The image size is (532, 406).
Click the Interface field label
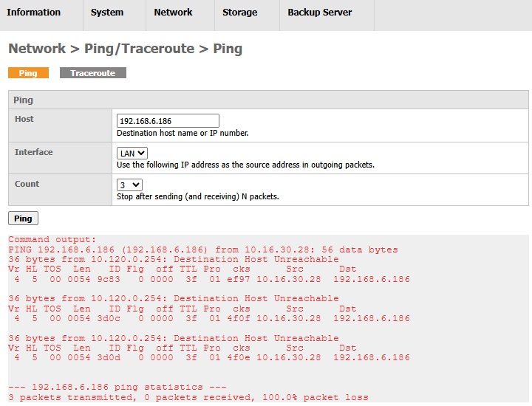[x=34, y=152]
